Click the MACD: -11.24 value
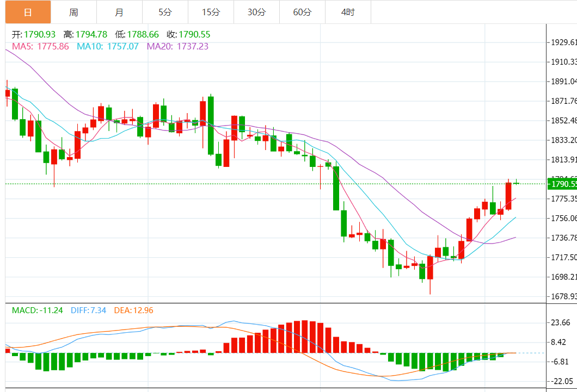Image resolution: width=577 pixels, height=392 pixels. click(x=37, y=310)
